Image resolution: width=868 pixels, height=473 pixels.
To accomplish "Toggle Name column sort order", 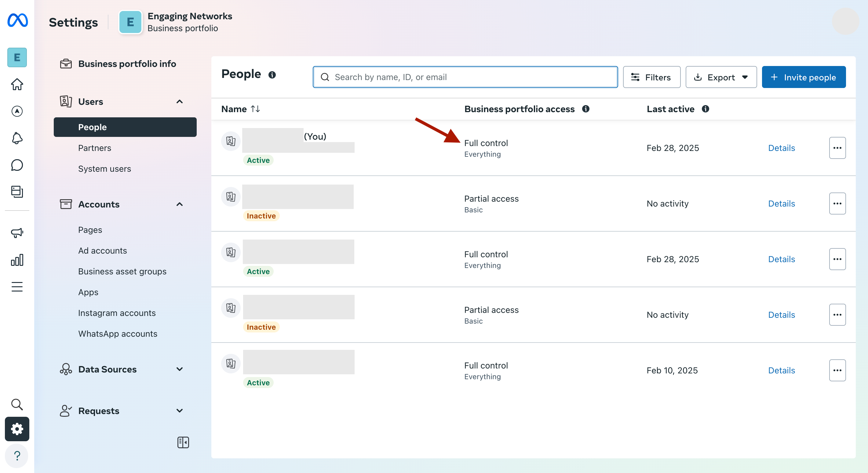I will coord(255,109).
